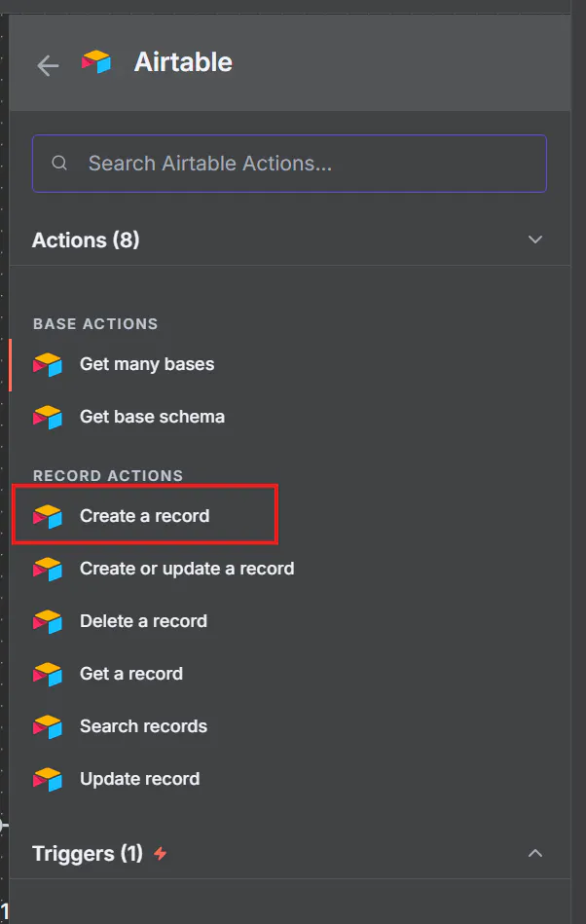Open the Delete a record action

point(143,621)
